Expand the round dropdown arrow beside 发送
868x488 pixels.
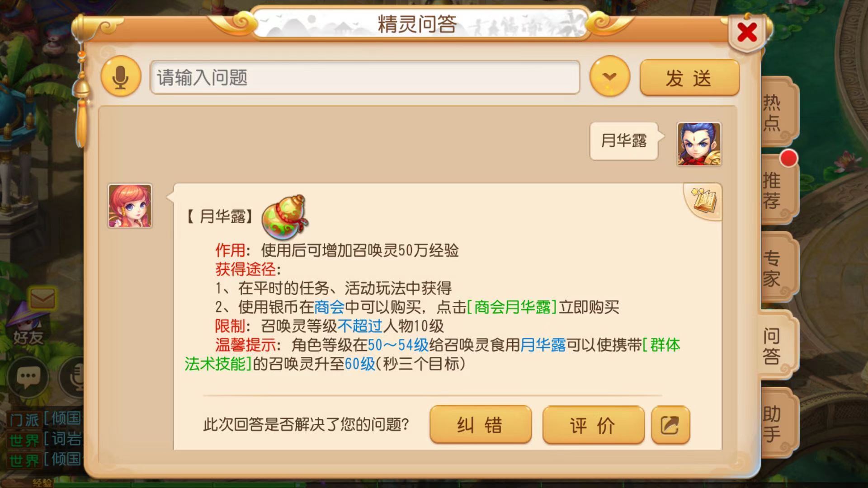point(609,76)
